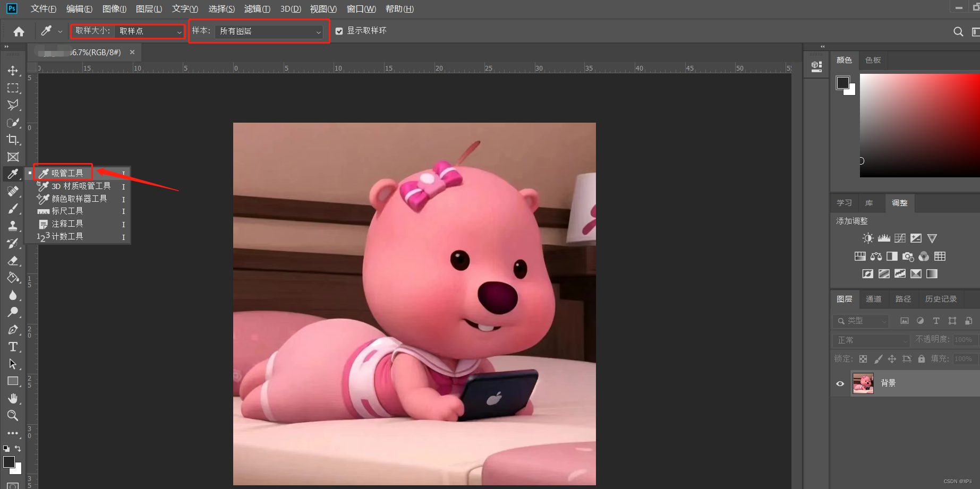The image size is (980, 489).
Task: Select the Brush tool
Action: pos(13,209)
